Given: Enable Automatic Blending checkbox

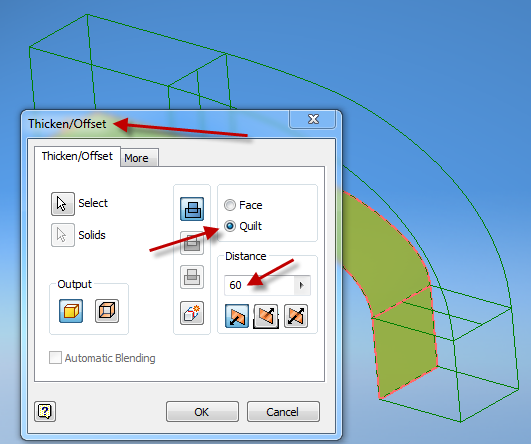Looking at the screenshot, I should click(x=55, y=358).
